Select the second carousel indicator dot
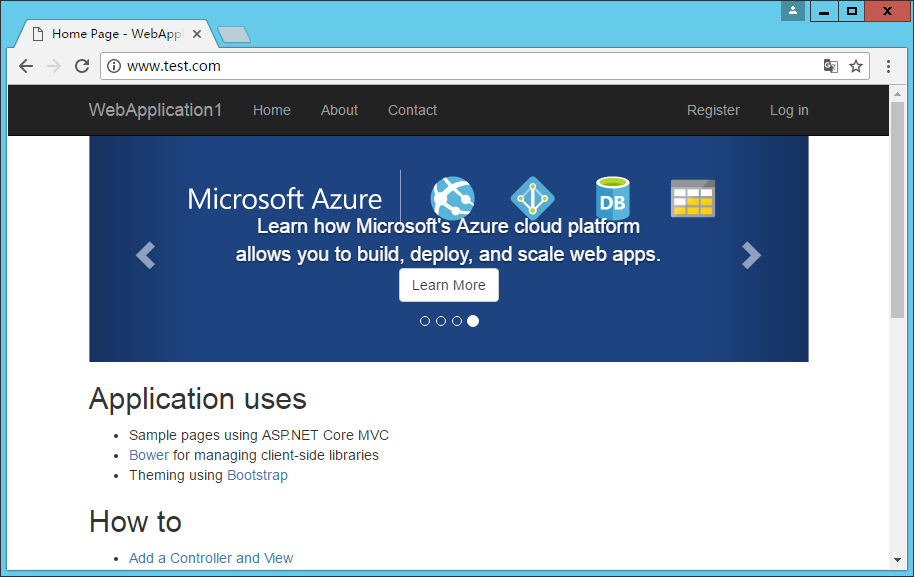 pos(441,321)
